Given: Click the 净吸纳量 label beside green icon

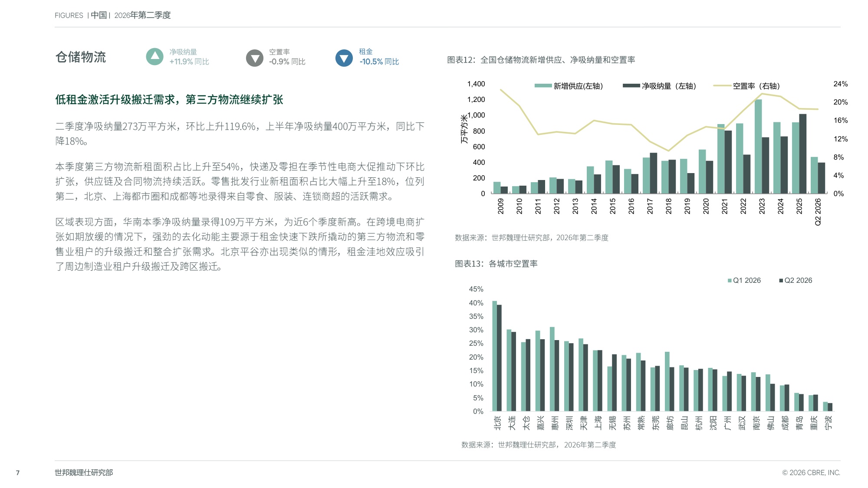Looking at the screenshot, I should (x=183, y=52).
